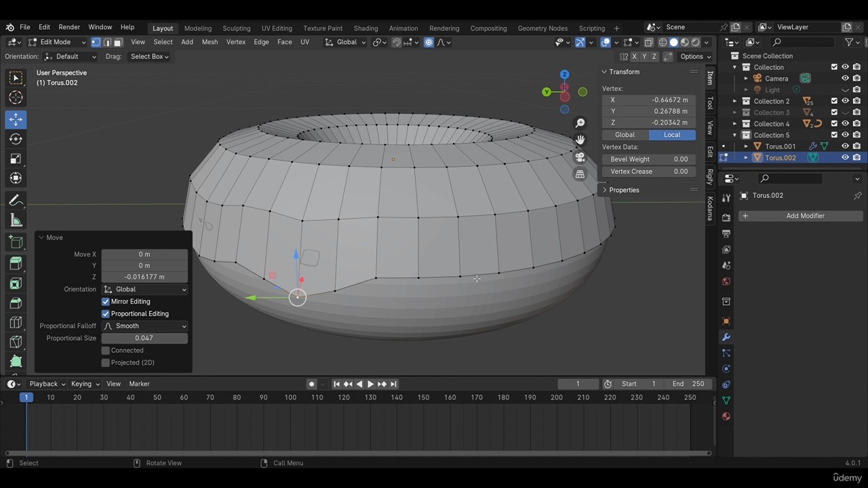Open the Material properties tab
The height and width of the screenshot is (488, 868).
tap(726, 416)
